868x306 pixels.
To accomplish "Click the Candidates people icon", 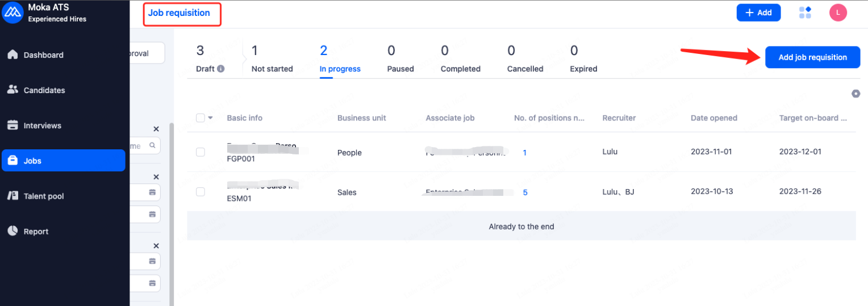I will [12, 90].
